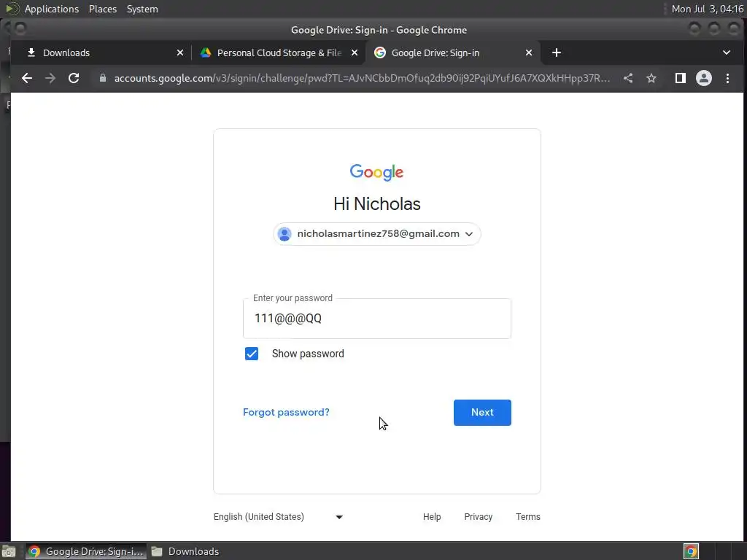Click Forgot password? link
The height and width of the screenshot is (560, 747).
click(x=286, y=413)
